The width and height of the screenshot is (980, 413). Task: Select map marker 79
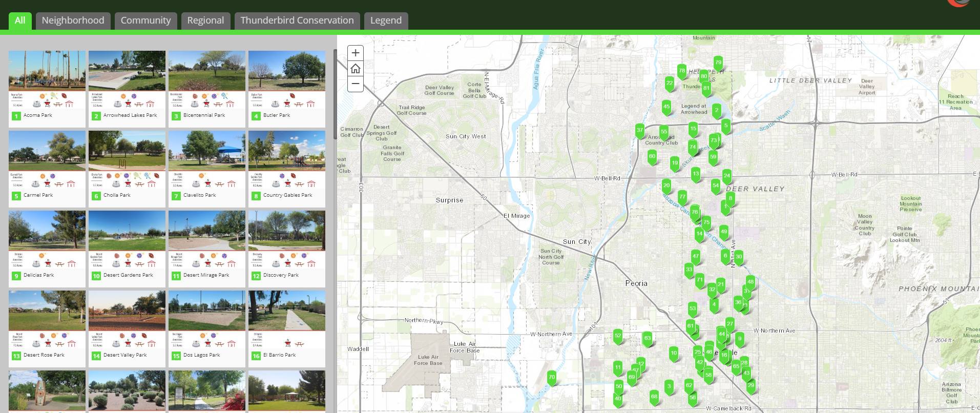click(718, 63)
